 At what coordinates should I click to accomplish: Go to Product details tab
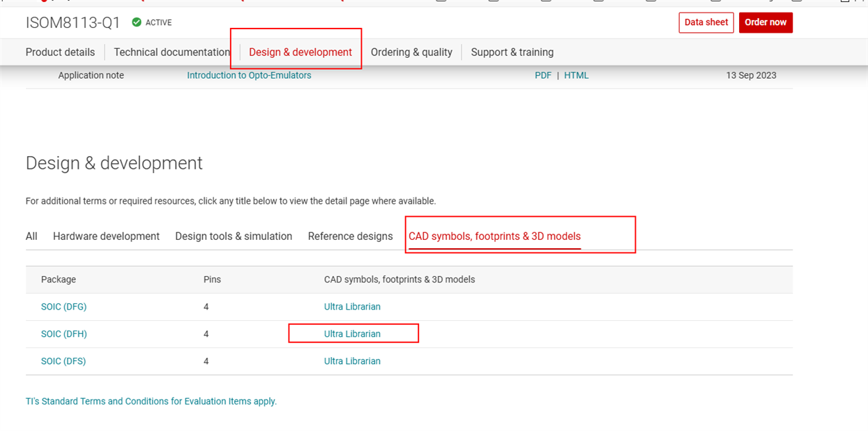coord(60,52)
